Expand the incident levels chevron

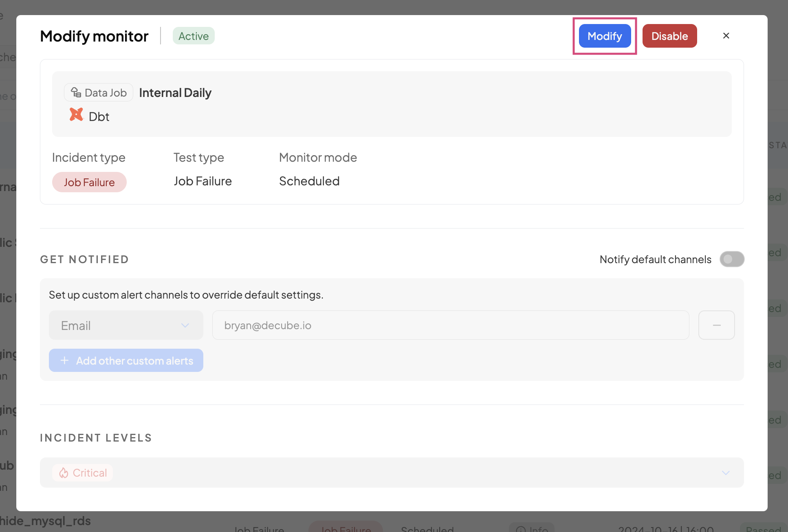(x=725, y=473)
